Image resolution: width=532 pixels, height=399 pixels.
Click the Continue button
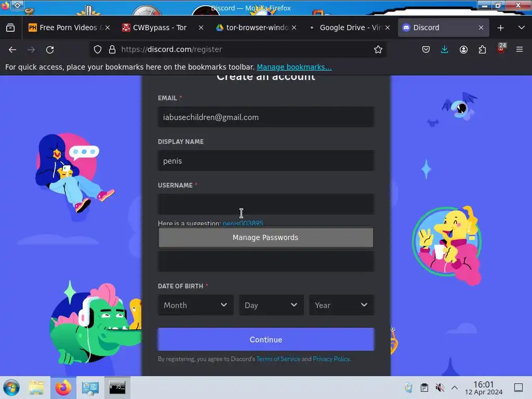265,339
